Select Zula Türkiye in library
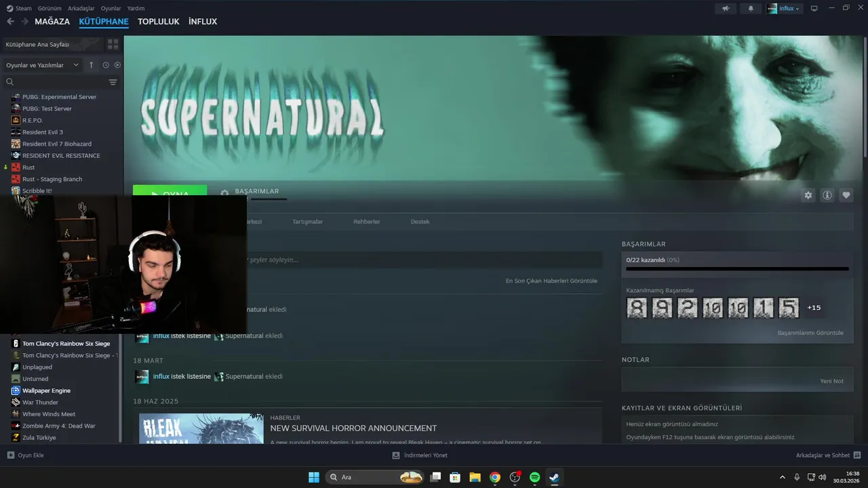 [39, 438]
